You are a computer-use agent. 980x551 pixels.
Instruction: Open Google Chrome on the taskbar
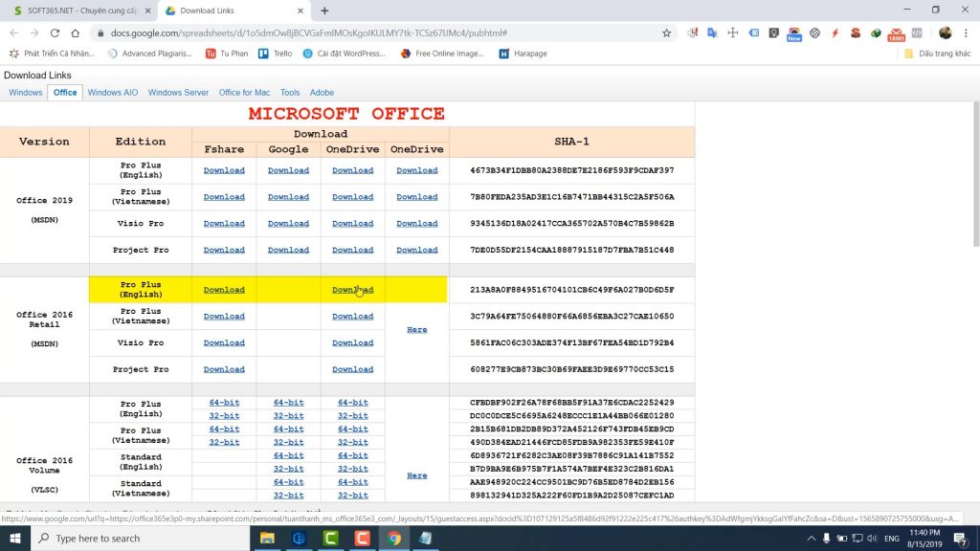[393, 538]
